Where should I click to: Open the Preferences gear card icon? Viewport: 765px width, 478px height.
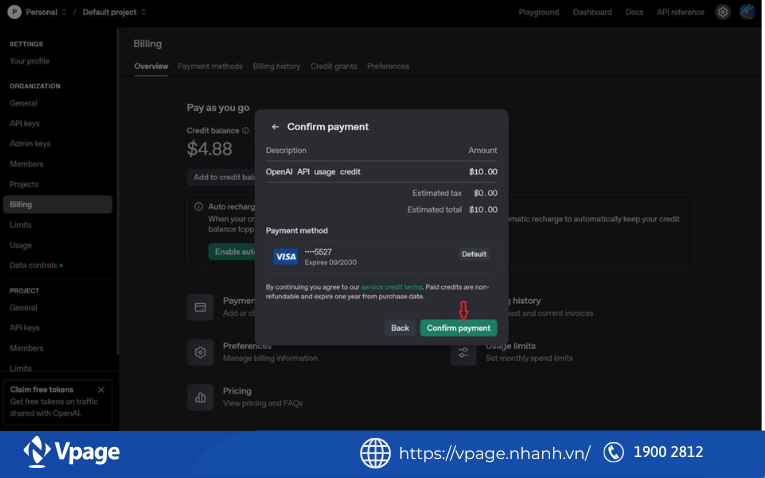(200, 352)
